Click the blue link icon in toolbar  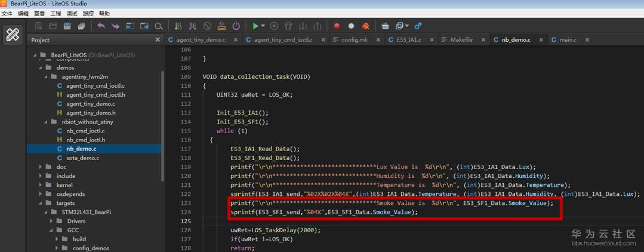click(x=418, y=26)
